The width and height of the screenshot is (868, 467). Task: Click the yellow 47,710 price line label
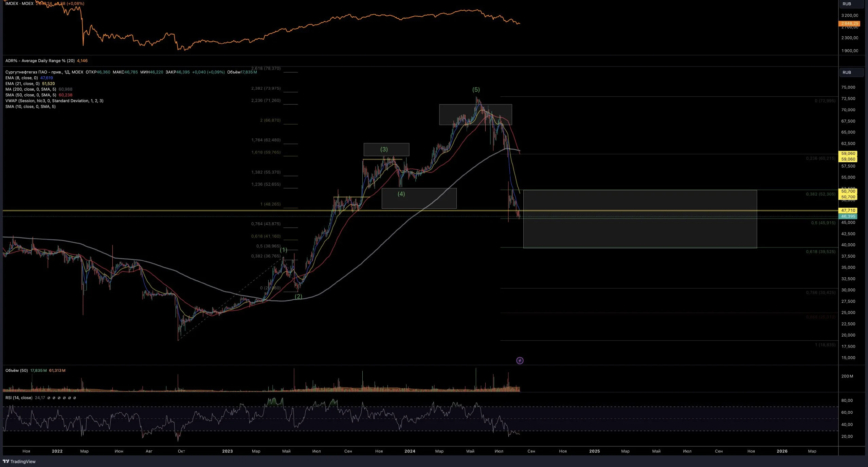(848, 210)
